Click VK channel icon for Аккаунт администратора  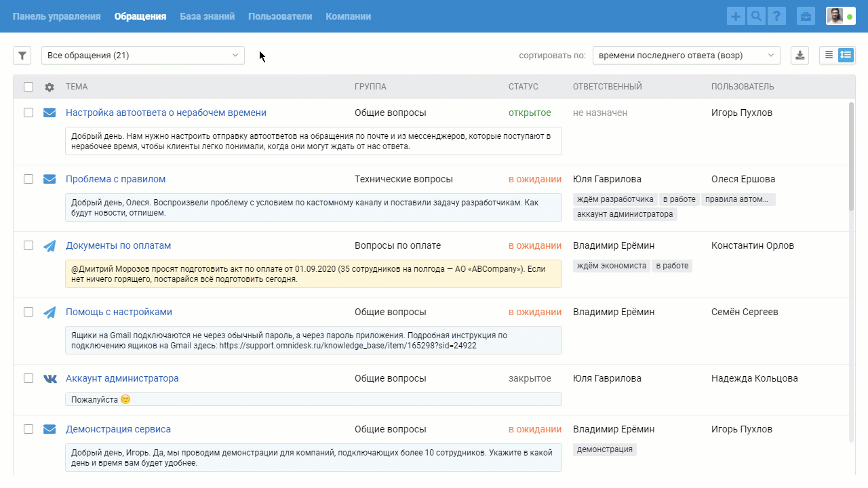click(50, 378)
